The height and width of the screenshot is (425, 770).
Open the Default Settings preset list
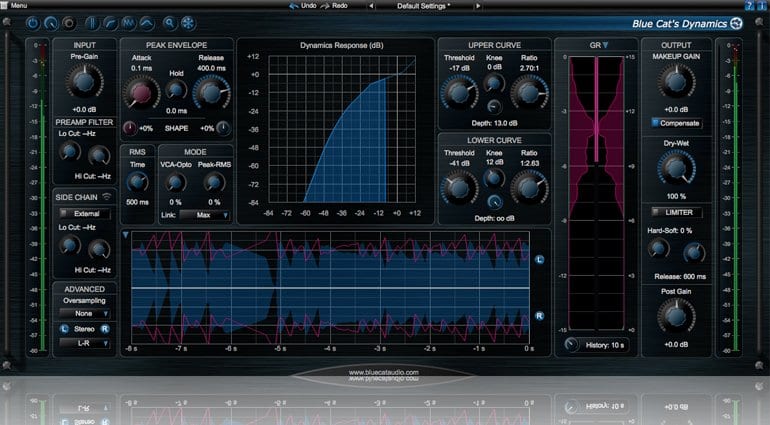coord(424,6)
